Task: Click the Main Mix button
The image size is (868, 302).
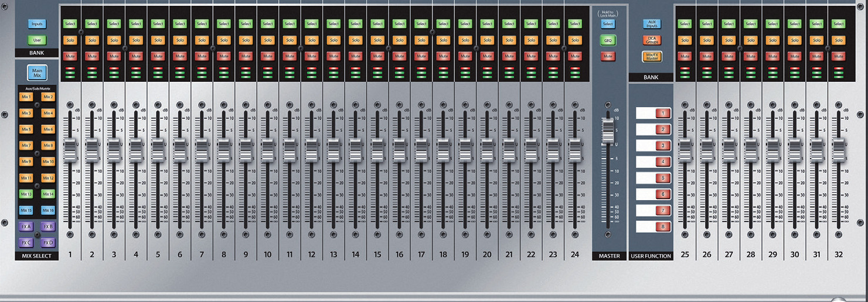Action: (36, 73)
